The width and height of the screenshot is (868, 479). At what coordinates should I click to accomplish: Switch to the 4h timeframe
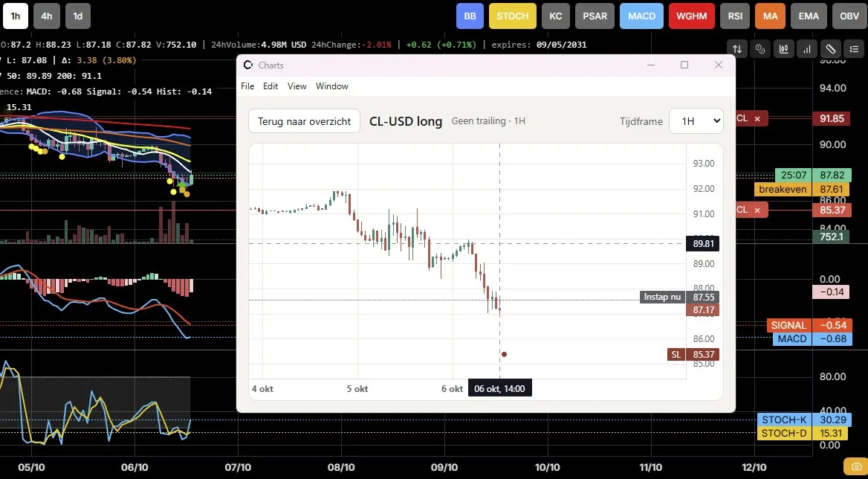pyautogui.click(x=47, y=16)
